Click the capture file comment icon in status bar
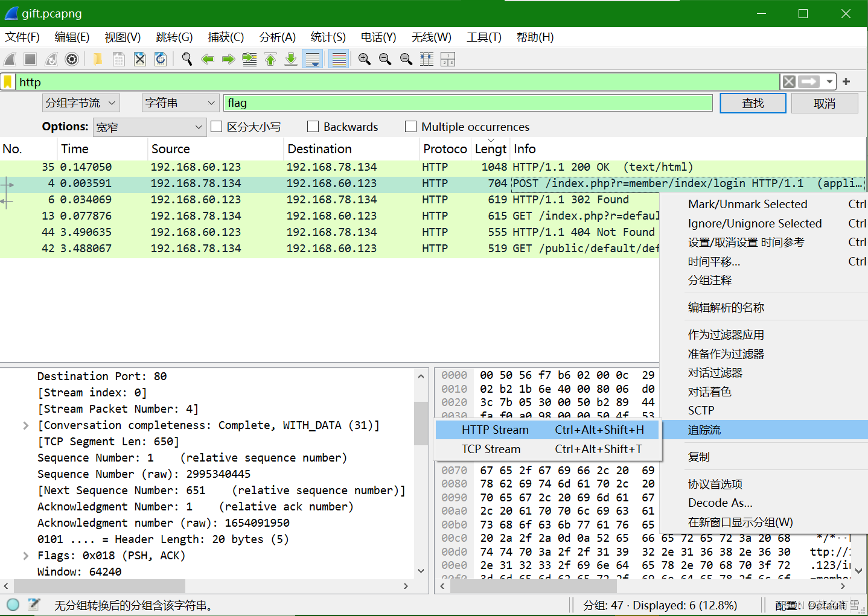Screen dimensions: 868x616 (34, 605)
